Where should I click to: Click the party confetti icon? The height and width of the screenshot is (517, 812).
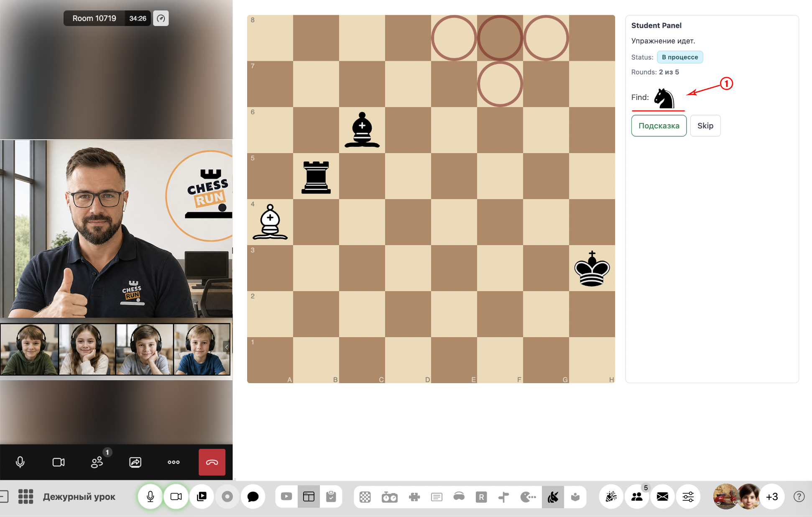click(611, 497)
